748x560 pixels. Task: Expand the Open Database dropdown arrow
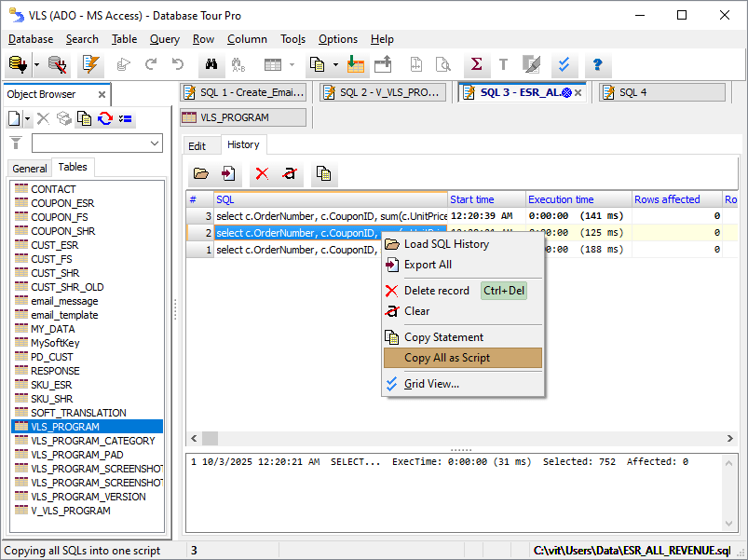click(x=36, y=64)
